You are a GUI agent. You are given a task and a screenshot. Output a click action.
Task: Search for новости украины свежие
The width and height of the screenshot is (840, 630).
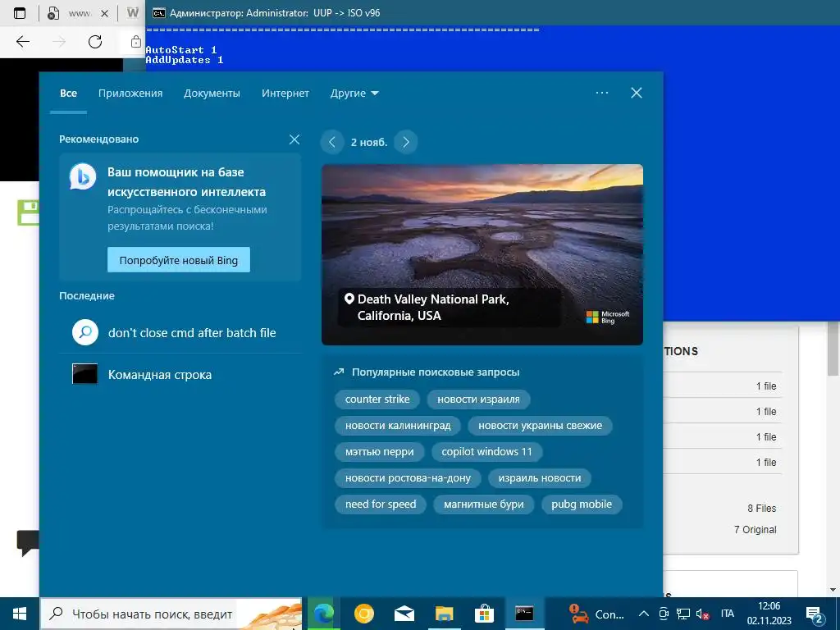point(540,426)
